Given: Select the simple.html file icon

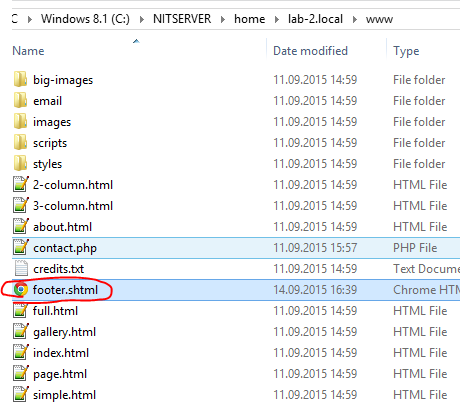Looking at the screenshot, I should (21, 395).
